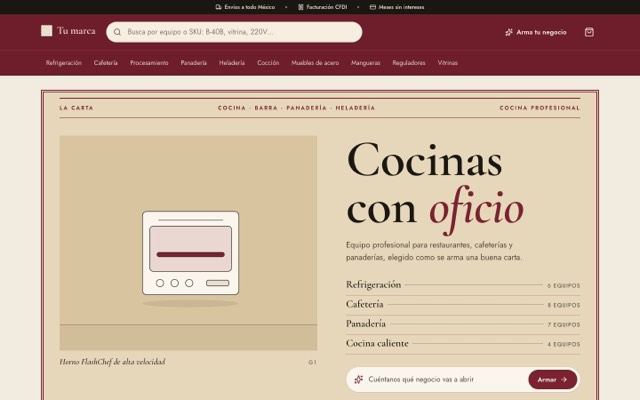The image size is (640, 400).
Task: Click the Tu marca brand name
Action: point(76,31)
